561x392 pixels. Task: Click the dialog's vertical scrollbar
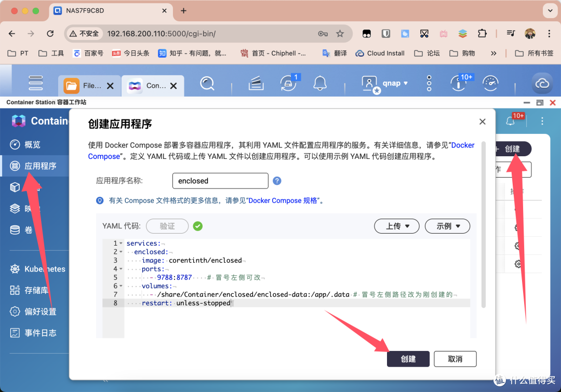pos(484,223)
